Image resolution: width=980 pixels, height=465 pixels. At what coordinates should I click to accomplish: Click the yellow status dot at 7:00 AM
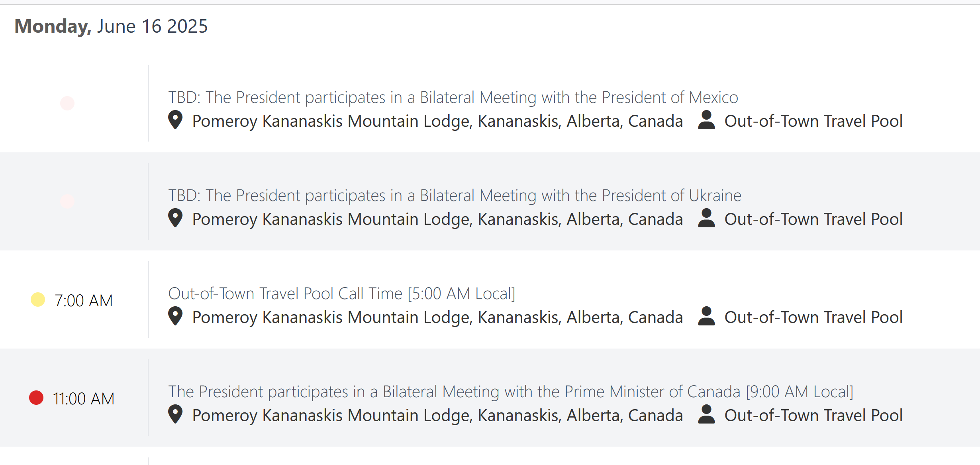(38, 299)
